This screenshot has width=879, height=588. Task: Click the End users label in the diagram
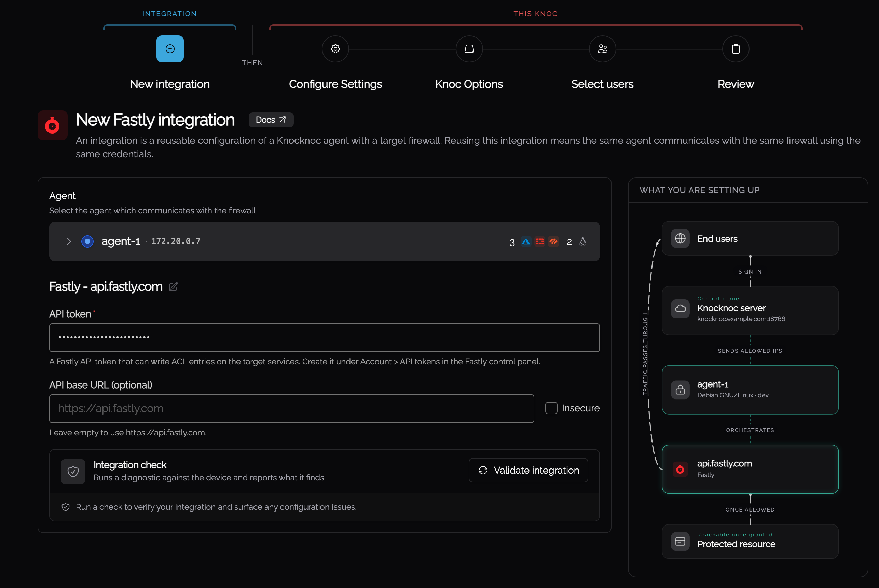(717, 239)
